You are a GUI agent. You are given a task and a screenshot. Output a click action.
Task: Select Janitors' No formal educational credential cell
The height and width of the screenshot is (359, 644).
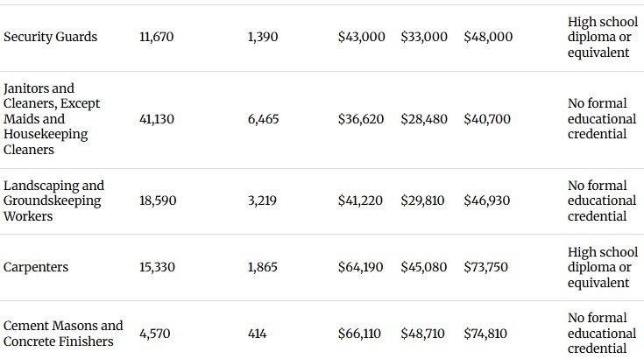point(601,119)
